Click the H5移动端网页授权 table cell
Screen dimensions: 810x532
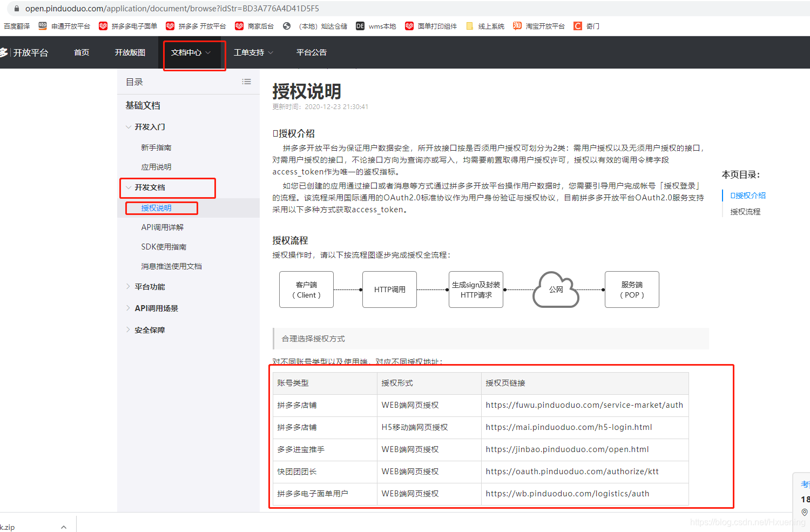pos(429,427)
